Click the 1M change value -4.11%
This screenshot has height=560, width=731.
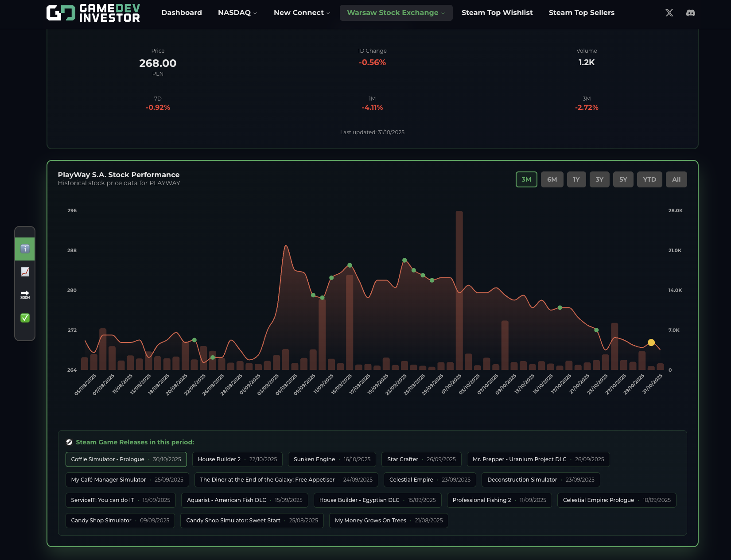pos(372,108)
